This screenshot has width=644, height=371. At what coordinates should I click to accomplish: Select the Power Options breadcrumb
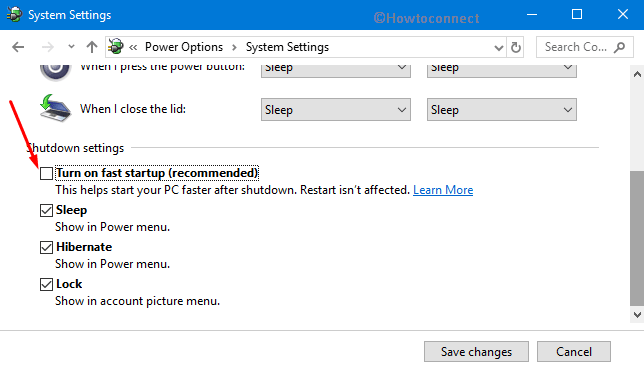[x=184, y=47]
